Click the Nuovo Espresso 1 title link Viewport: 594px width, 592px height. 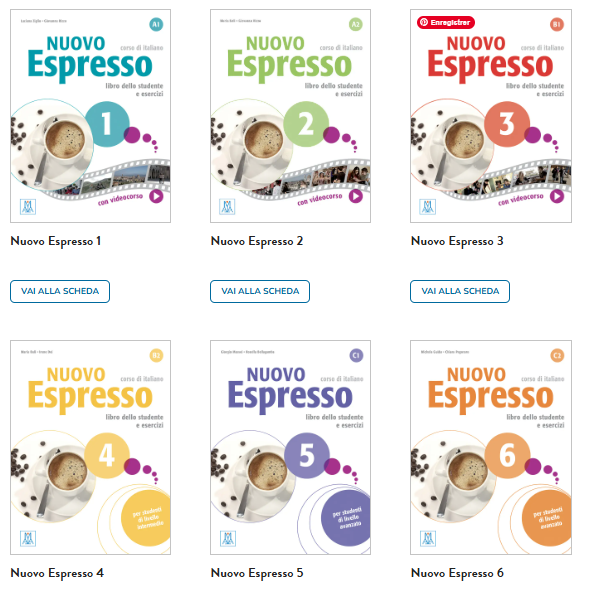pyautogui.click(x=56, y=241)
